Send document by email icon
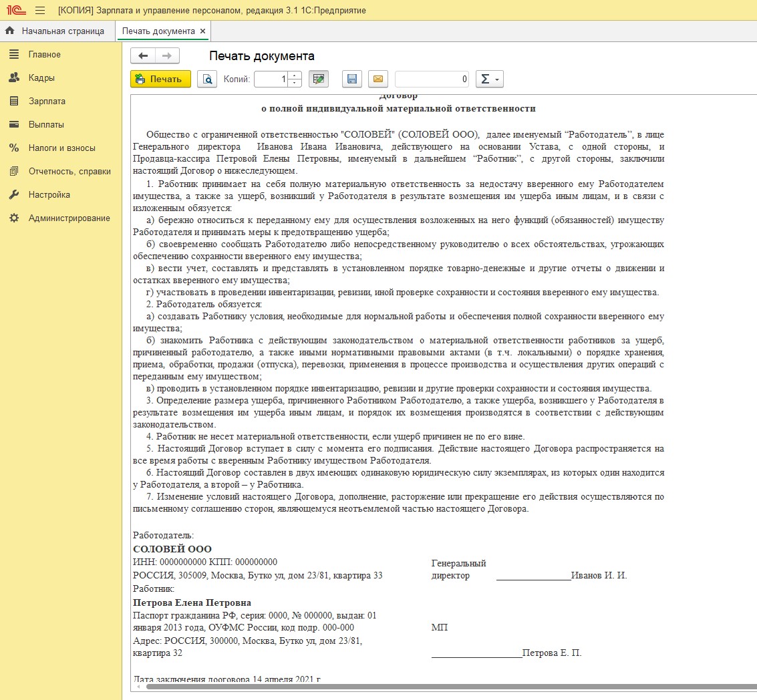This screenshot has height=700, width=757. click(378, 79)
